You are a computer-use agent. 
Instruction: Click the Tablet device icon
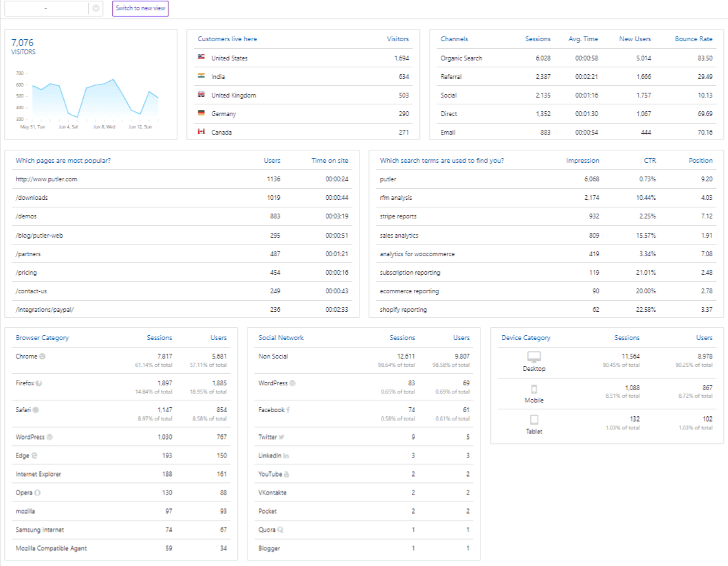coord(534,420)
